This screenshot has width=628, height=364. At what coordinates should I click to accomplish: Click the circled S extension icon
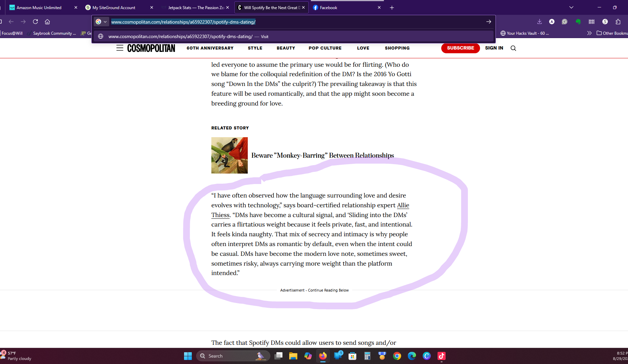point(605,22)
